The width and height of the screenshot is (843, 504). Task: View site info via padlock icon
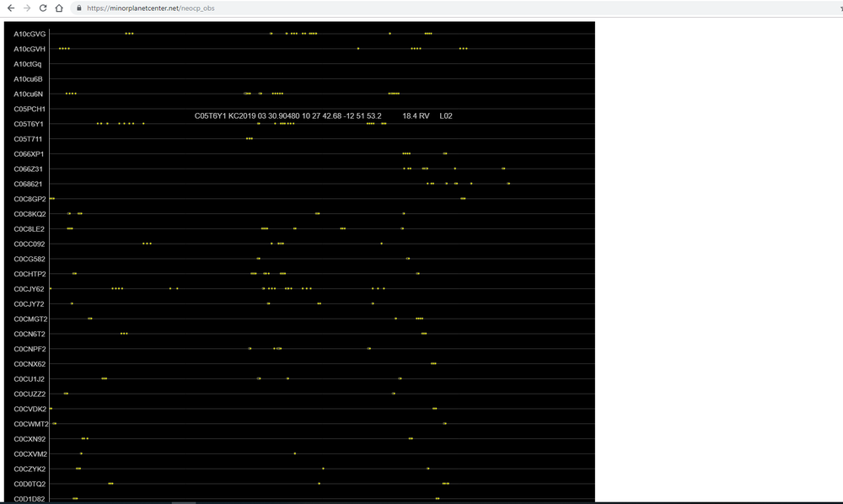(78, 8)
